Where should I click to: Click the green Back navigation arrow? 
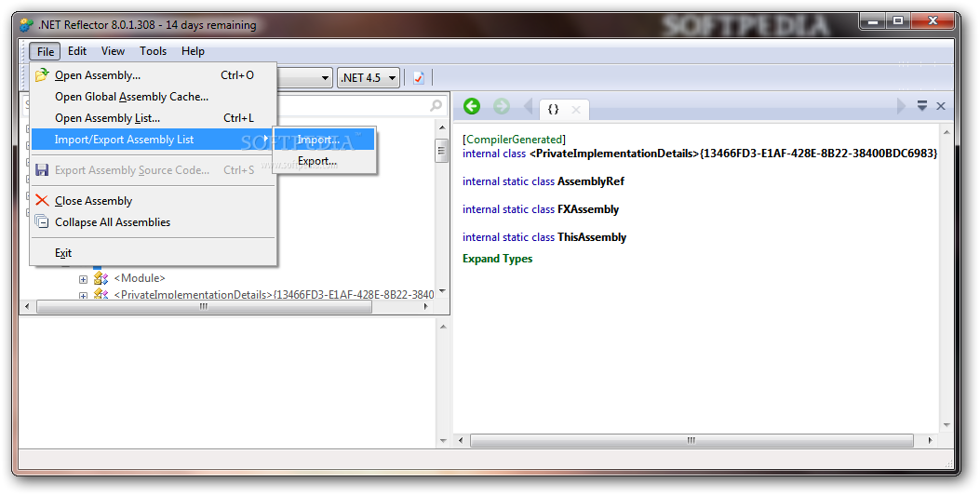pos(472,106)
